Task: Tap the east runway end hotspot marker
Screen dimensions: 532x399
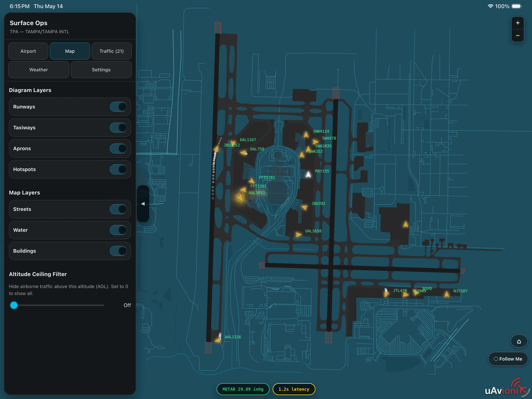Action: click(x=462, y=271)
